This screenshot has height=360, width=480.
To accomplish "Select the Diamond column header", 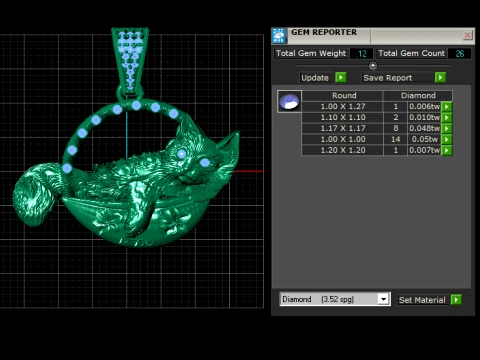I will coord(418,96).
